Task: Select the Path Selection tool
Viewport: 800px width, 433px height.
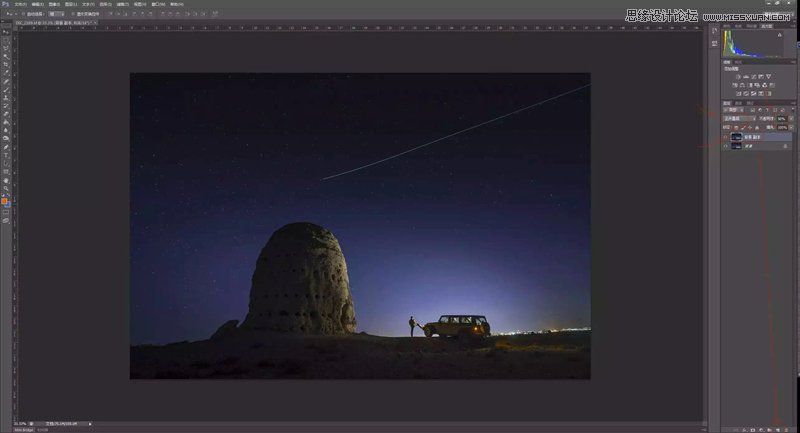Action: 6,164
